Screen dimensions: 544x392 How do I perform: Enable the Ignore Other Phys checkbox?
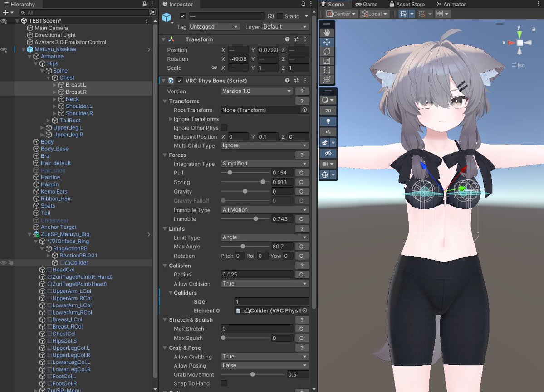click(x=224, y=127)
